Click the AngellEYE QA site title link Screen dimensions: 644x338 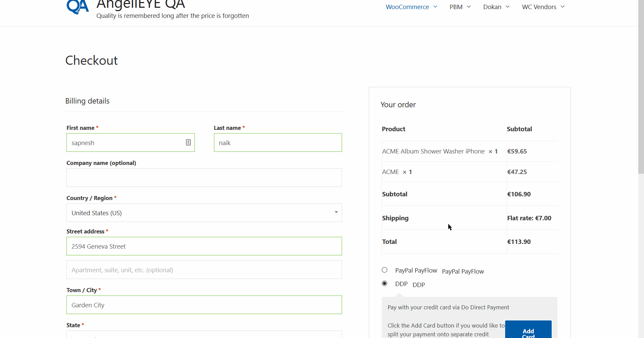coord(141,4)
